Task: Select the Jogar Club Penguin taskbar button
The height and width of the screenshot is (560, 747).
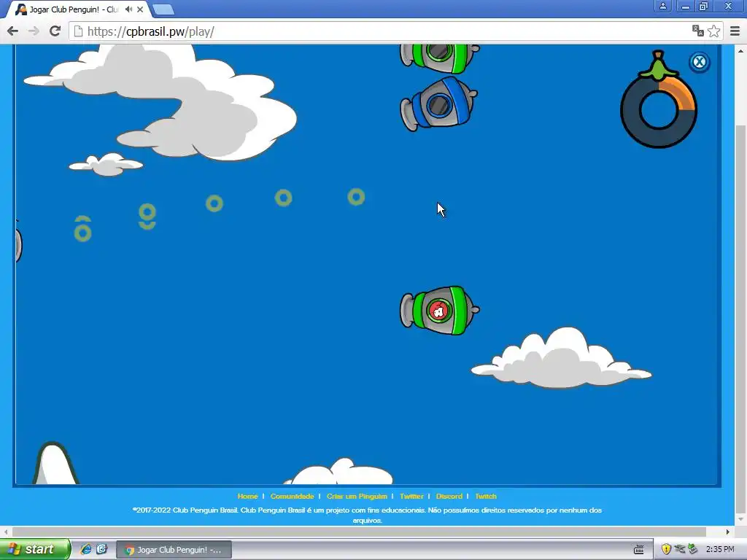Action: [174, 550]
